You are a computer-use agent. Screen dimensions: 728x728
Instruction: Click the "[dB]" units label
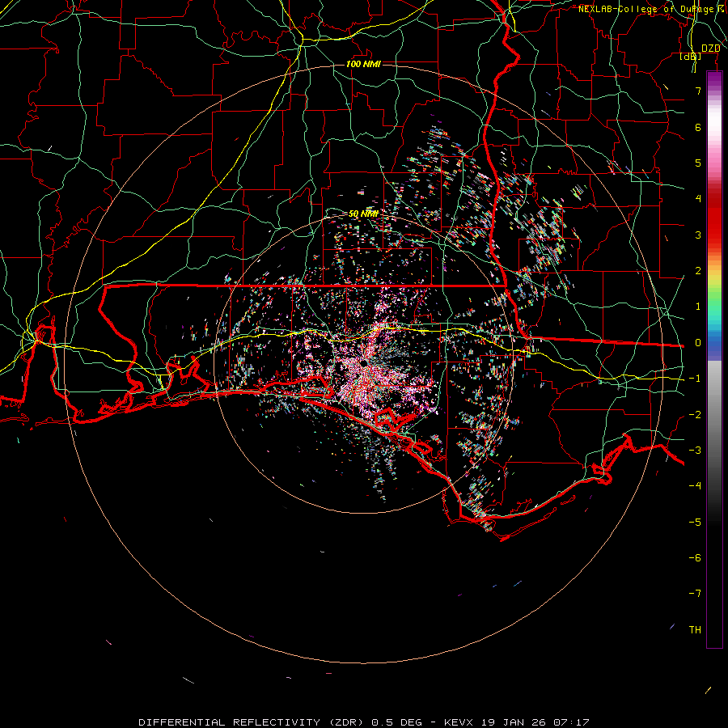click(x=691, y=56)
